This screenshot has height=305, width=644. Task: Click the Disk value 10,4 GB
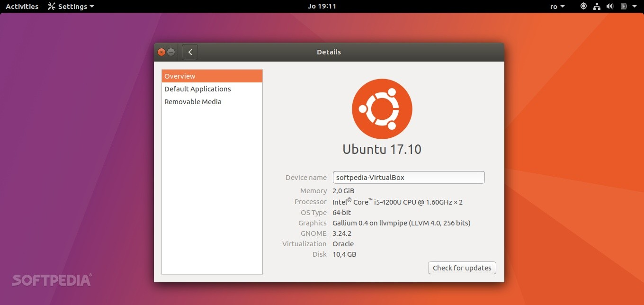click(344, 254)
